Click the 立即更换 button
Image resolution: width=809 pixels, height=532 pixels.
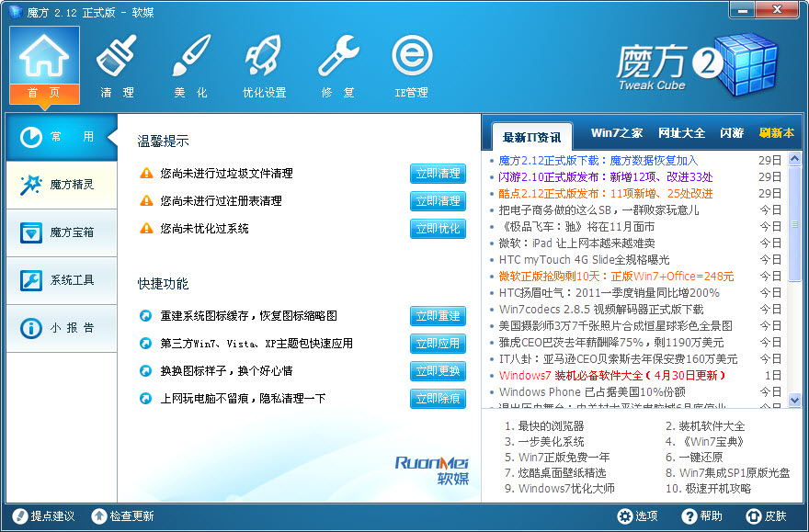438,371
